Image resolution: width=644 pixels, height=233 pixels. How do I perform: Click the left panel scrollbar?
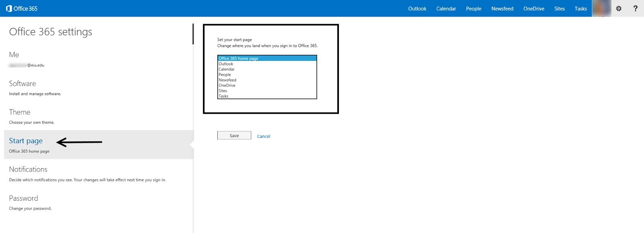point(193,34)
